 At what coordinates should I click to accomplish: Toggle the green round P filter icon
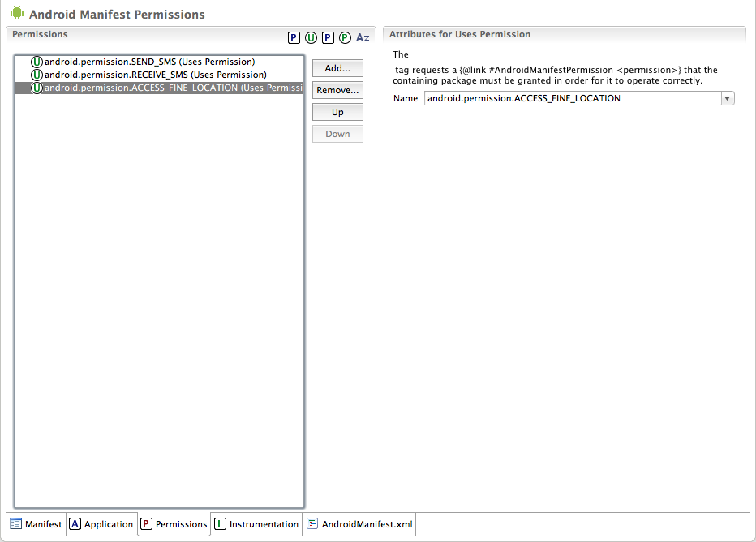345,37
